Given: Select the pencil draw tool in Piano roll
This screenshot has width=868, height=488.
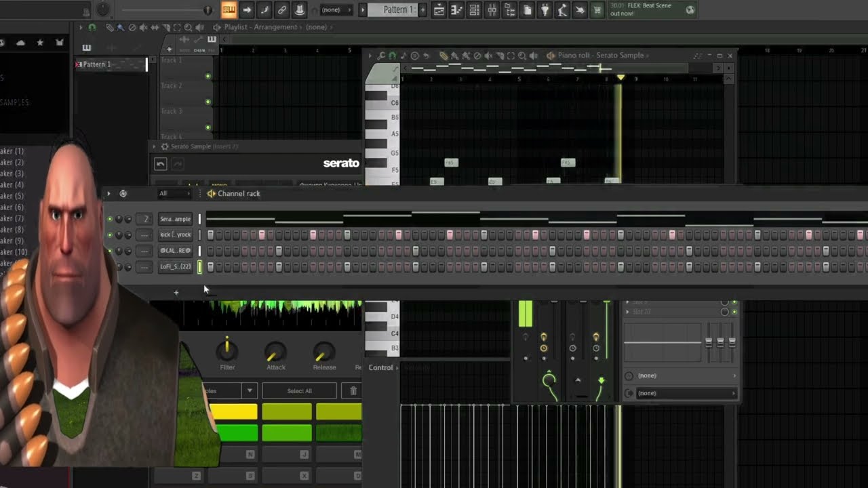Looking at the screenshot, I should coord(443,56).
